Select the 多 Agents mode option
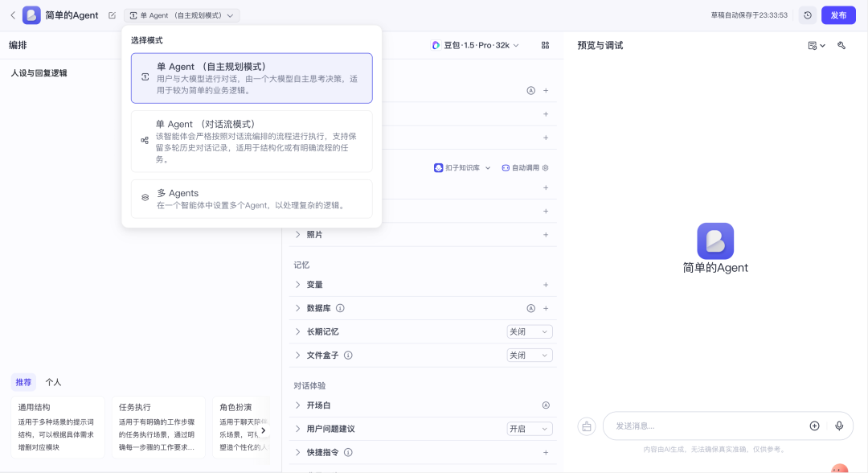The image size is (868, 473). (251, 199)
